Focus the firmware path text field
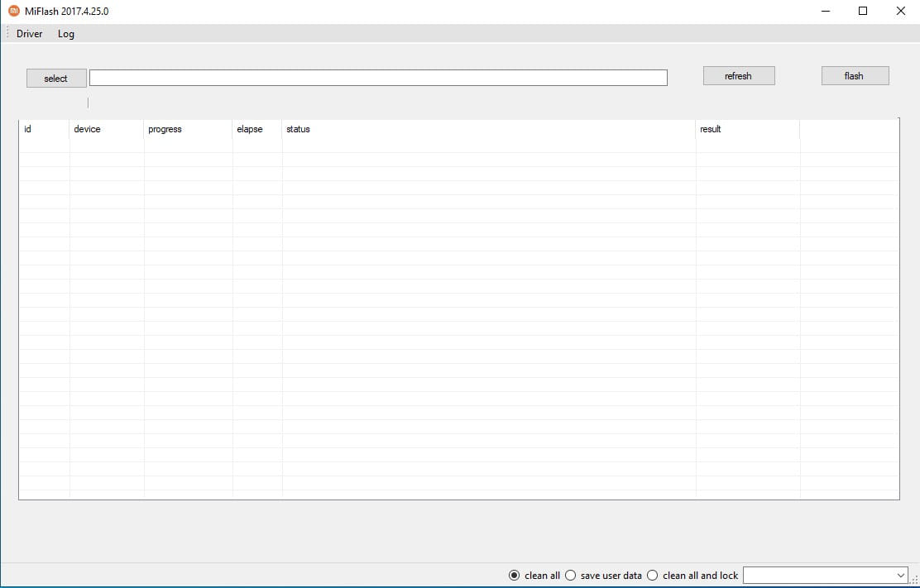 click(x=377, y=78)
